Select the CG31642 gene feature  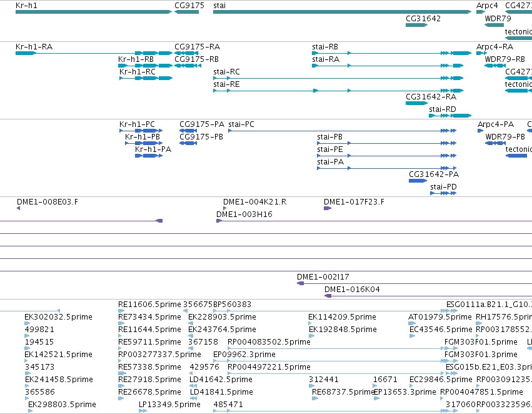416,25
